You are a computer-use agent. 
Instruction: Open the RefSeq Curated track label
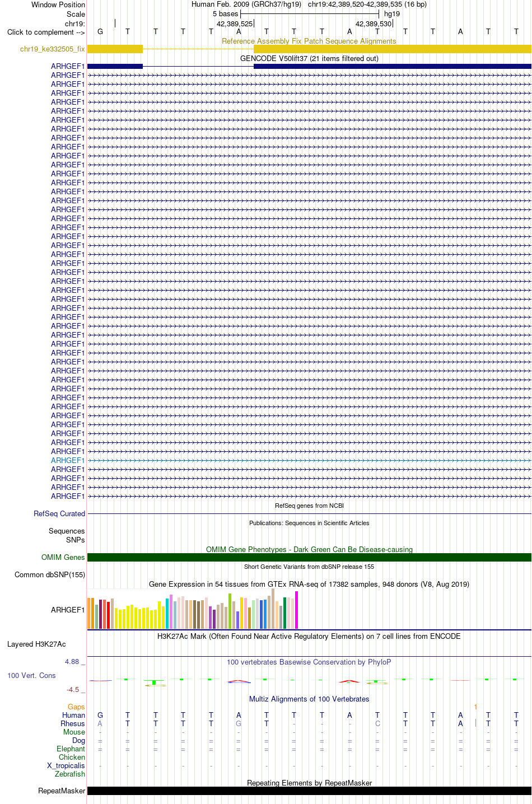tap(59, 514)
